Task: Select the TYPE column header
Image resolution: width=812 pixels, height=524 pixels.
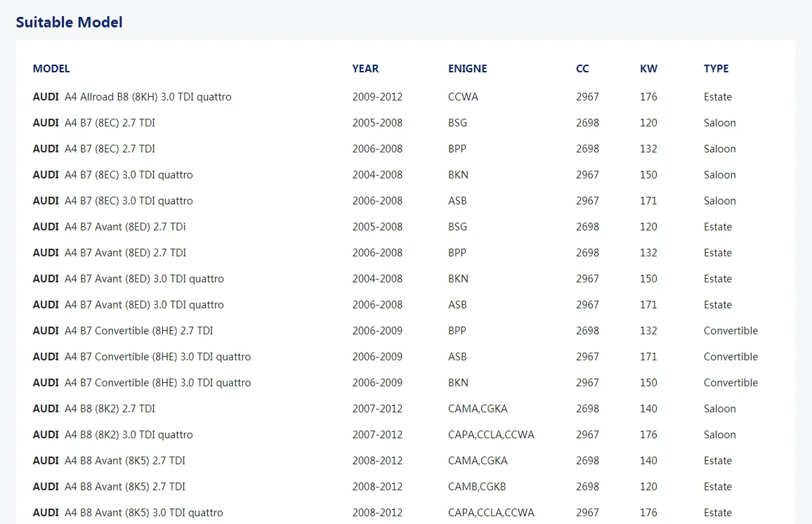Action: tap(716, 69)
